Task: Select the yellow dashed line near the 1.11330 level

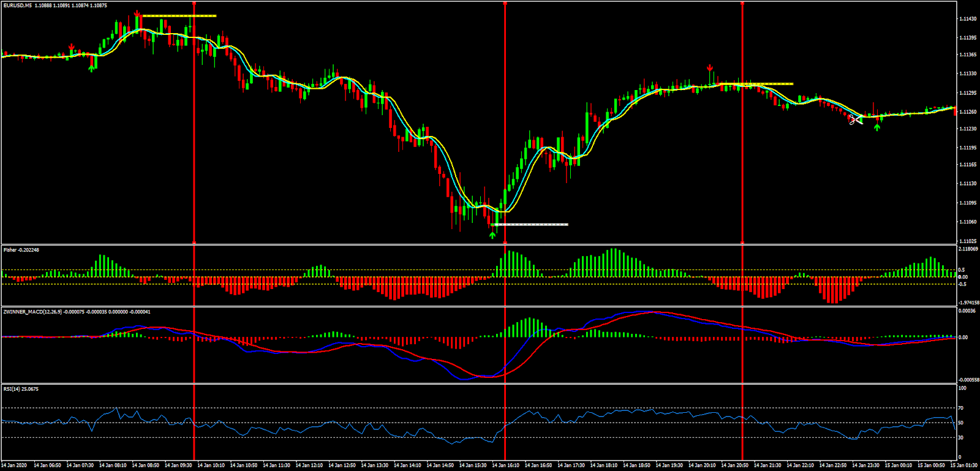Action: click(x=755, y=83)
